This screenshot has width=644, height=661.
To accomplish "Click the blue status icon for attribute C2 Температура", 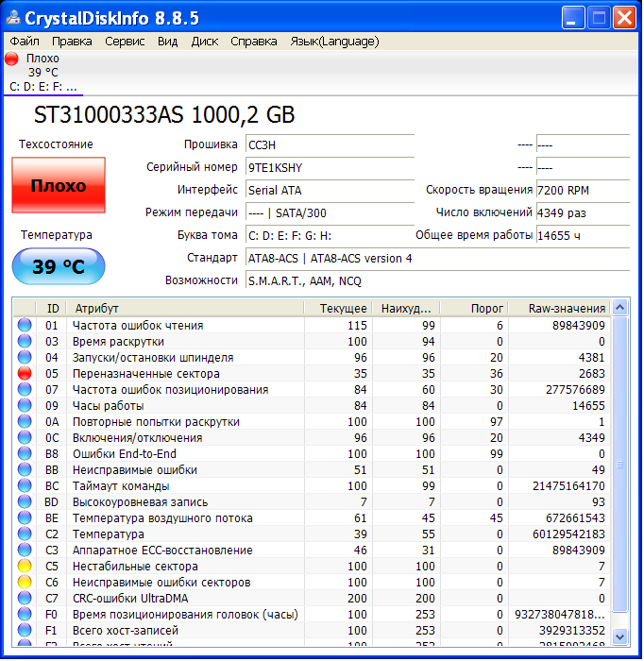I will [25, 534].
